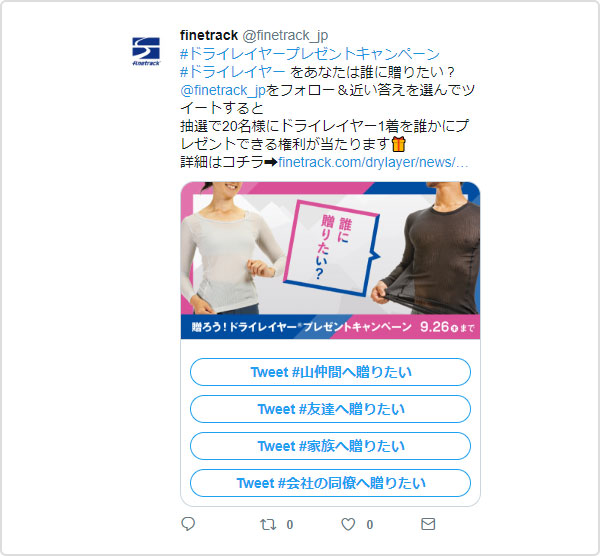Click the reply speech bubble icon
Viewport: 600px width, 556px height.
[x=188, y=524]
